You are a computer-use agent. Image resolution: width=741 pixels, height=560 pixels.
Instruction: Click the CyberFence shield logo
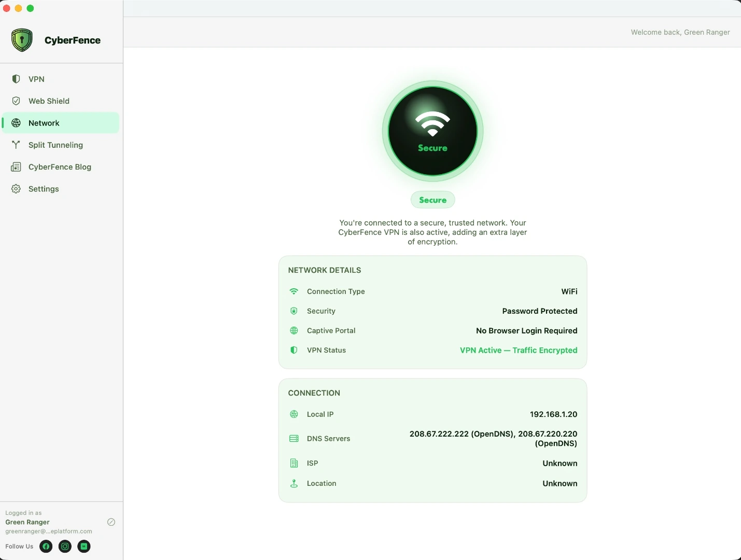[x=22, y=40]
